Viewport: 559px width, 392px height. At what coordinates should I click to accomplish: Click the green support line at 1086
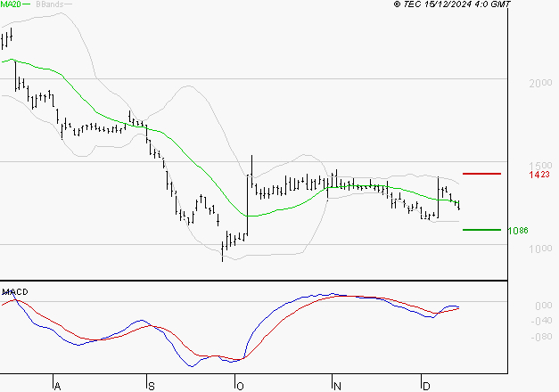point(481,230)
